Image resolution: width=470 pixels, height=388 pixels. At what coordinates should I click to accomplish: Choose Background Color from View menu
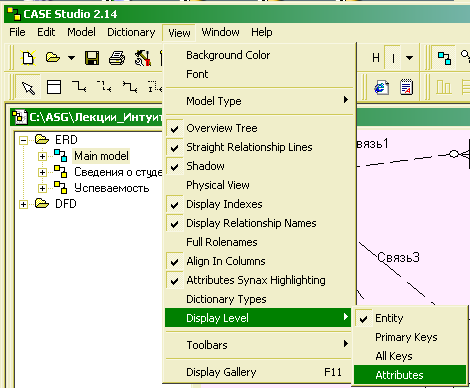[259, 55]
